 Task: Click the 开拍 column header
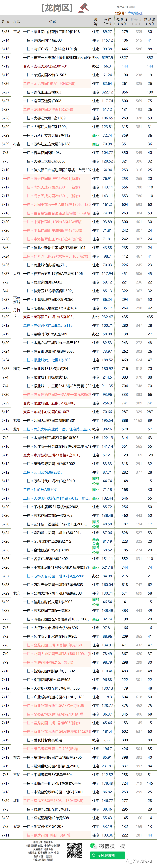[5, 22]
